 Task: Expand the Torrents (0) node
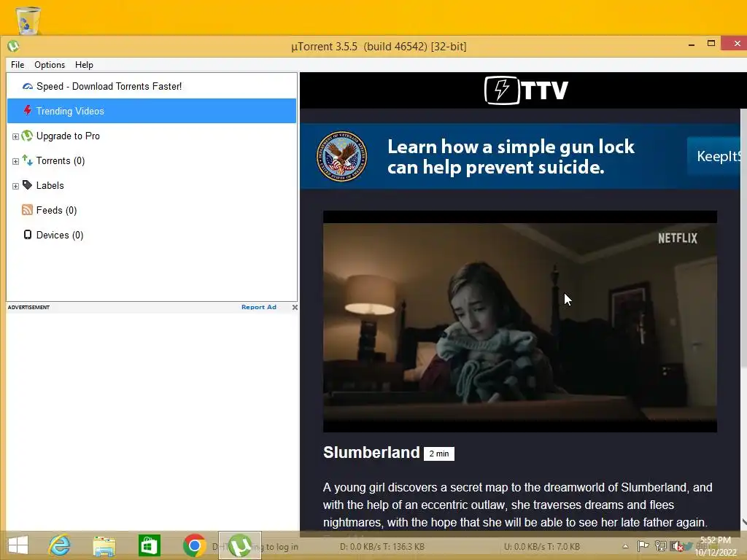click(16, 161)
